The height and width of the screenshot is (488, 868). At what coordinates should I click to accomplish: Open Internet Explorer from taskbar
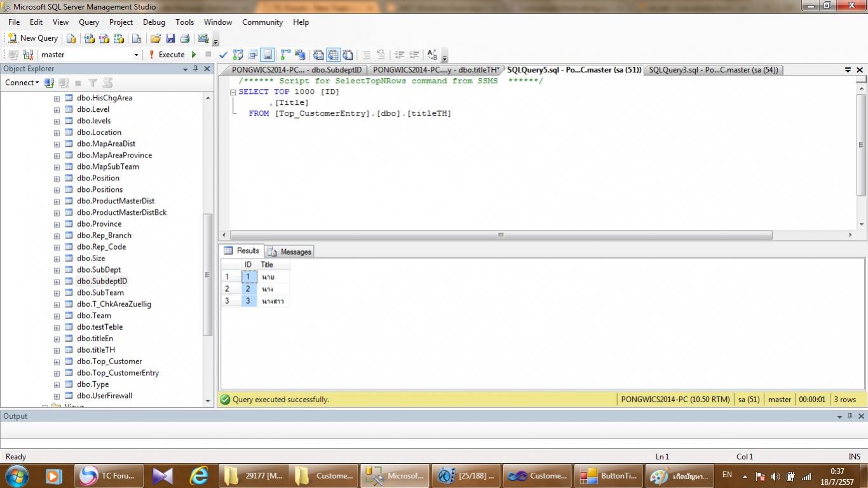click(x=198, y=475)
